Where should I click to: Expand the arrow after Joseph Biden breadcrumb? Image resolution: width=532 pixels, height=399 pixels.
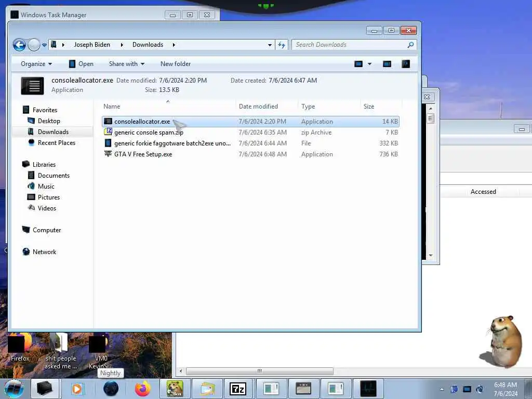(122, 45)
